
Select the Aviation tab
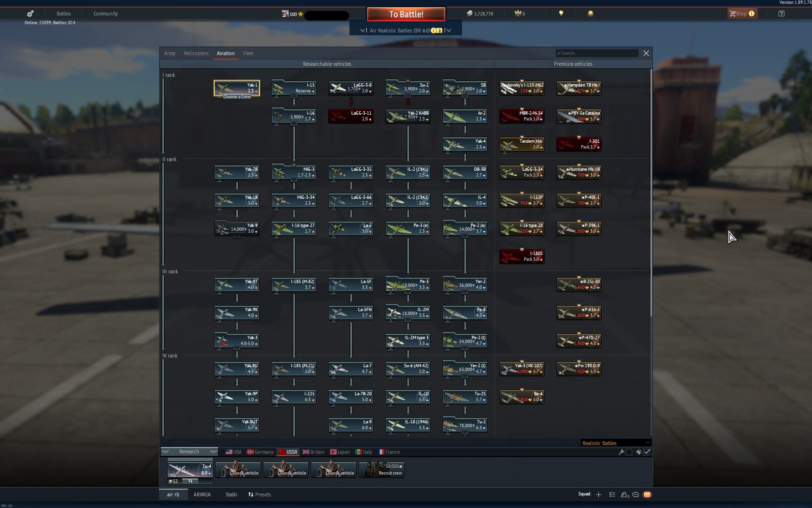225,53
